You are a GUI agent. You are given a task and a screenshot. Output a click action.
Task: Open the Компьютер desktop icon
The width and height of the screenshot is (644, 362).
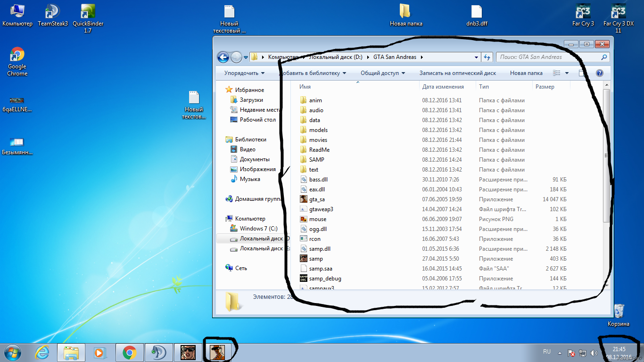click(17, 15)
